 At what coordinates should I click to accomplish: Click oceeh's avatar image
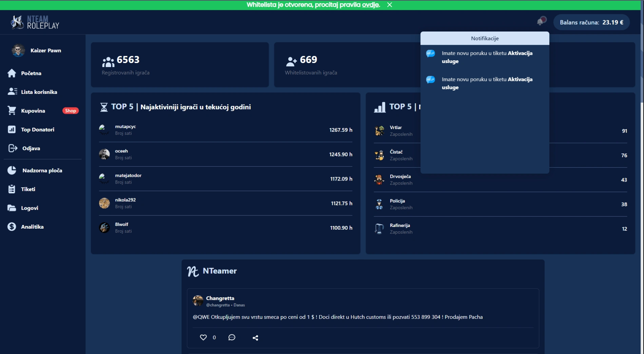tap(104, 154)
